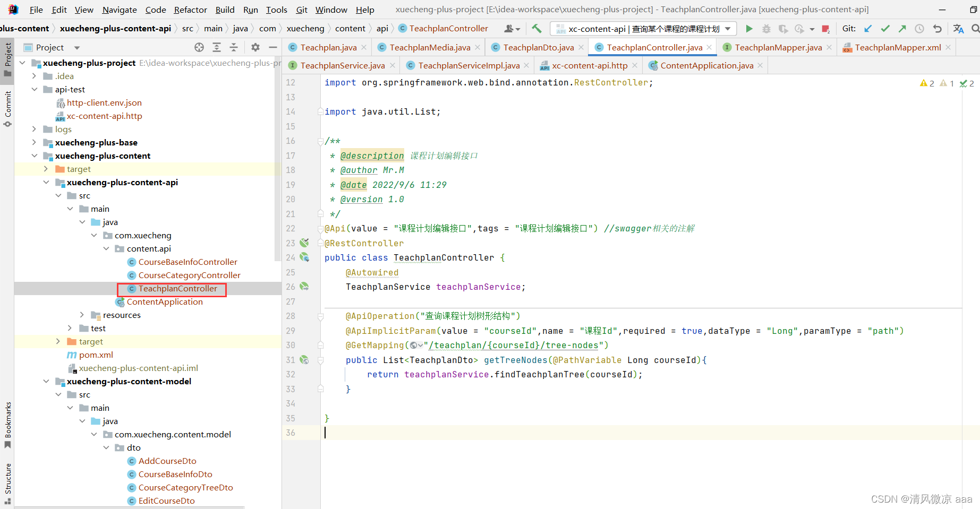Click the warnings inspection indicator
The width and height of the screenshot is (980, 509).
[x=927, y=83]
